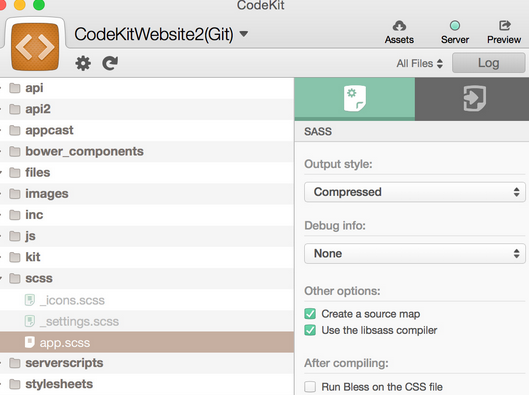This screenshot has width=529, height=395.
Task: Select the js folder
Action: tap(147, 236)
